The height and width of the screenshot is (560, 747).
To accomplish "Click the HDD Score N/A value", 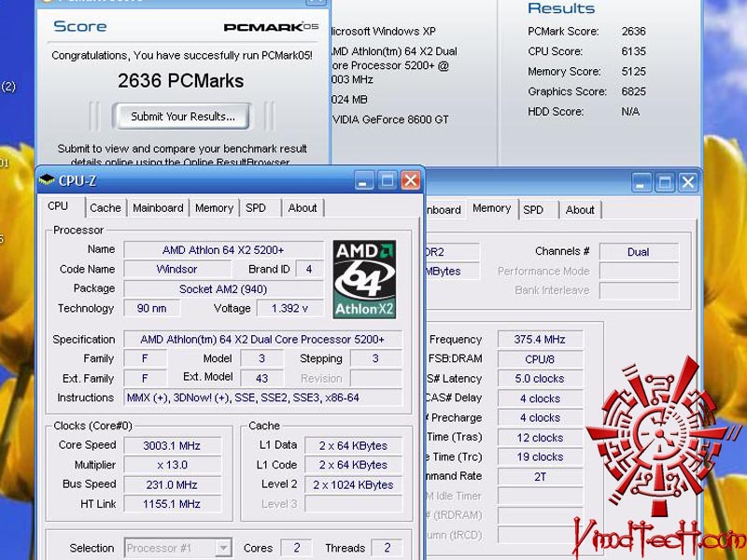I will [630, 111].
